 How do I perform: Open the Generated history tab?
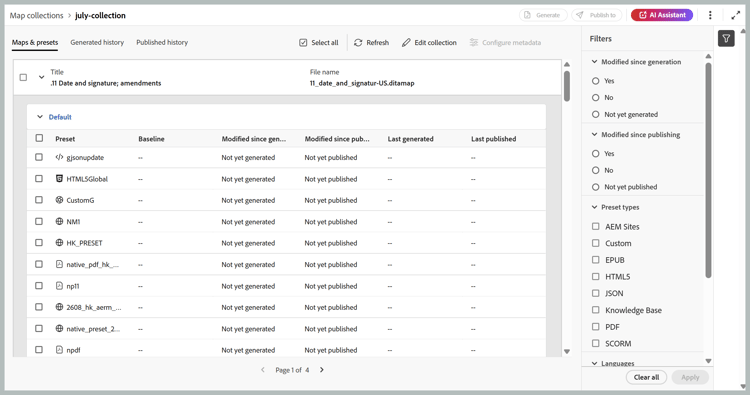[97, 43]
